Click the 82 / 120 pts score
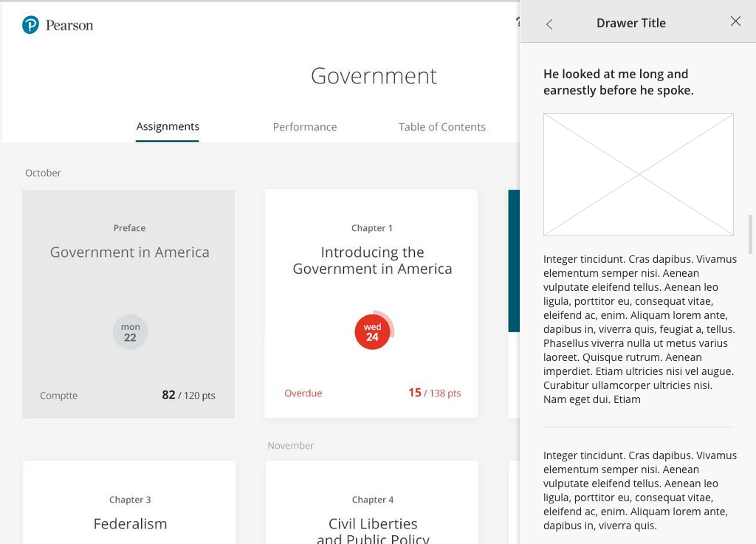Image resolution: width=756 pixels, height=544 pixels. point(188,396)
